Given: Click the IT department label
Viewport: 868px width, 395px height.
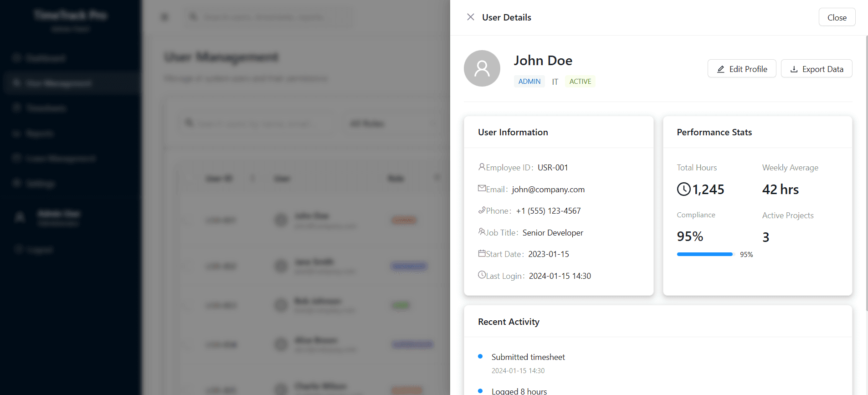Looking at the screenshot, I should [555, 82].
